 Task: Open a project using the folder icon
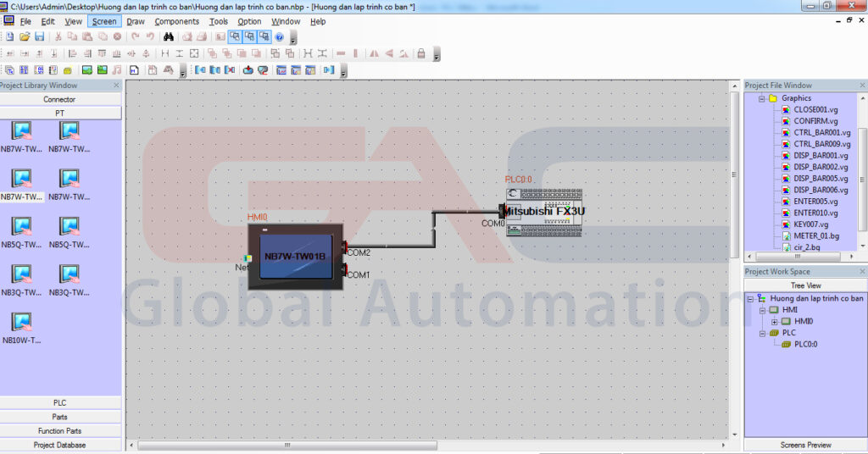click(x=25, y=36)
